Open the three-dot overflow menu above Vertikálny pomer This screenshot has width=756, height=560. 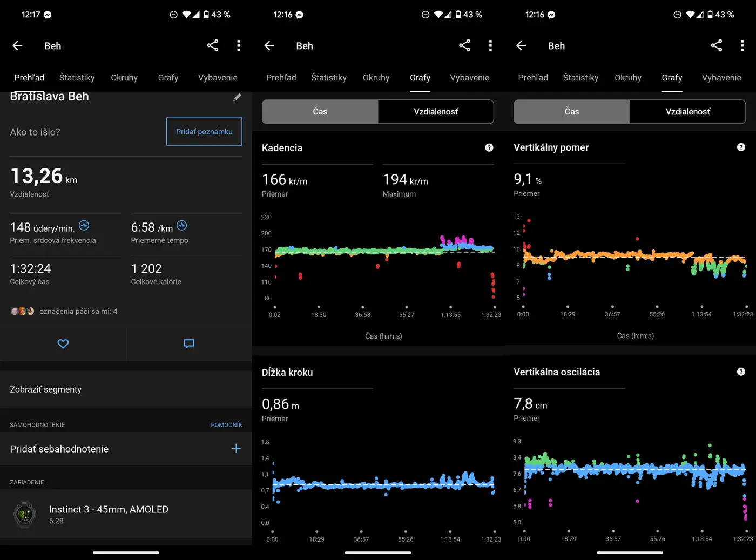click(x=742, y=46)
